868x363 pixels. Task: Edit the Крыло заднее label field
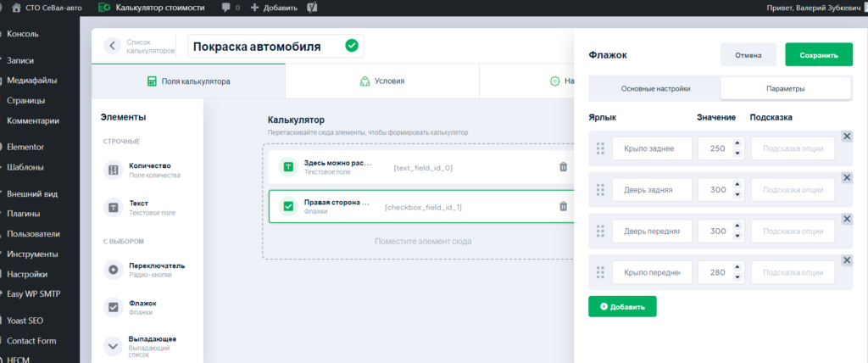[x=652, y=148]
